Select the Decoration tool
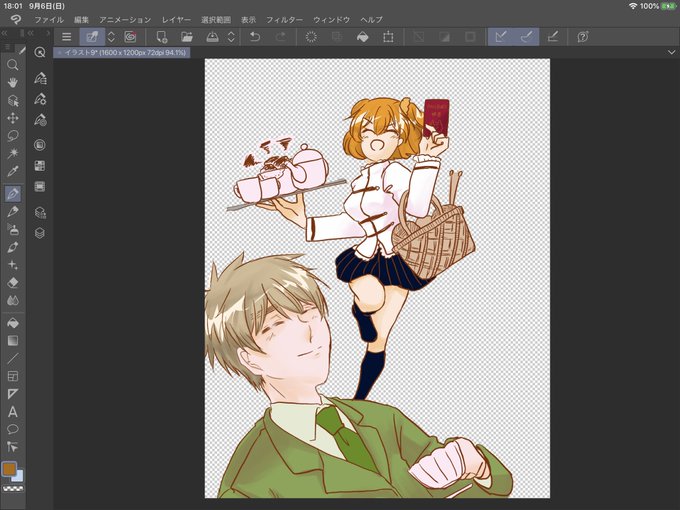Image resolution: width=680 pixels, height=510 pixels. click(13, 265)
